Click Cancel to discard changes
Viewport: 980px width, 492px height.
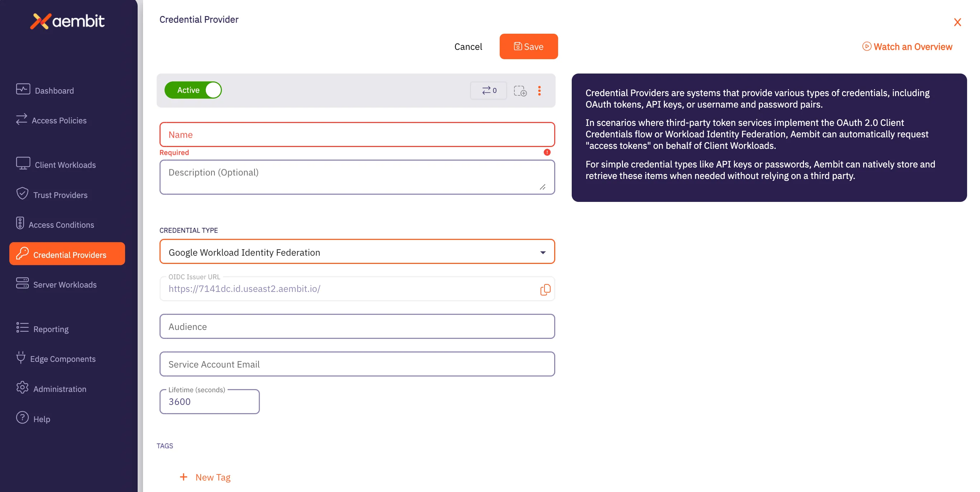coord(468,46)
